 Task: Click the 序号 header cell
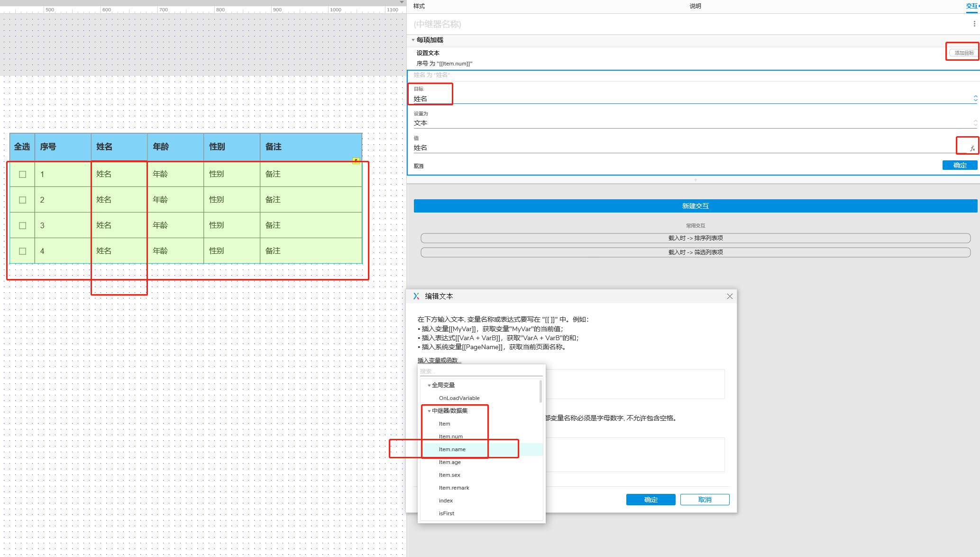[63, 147]
